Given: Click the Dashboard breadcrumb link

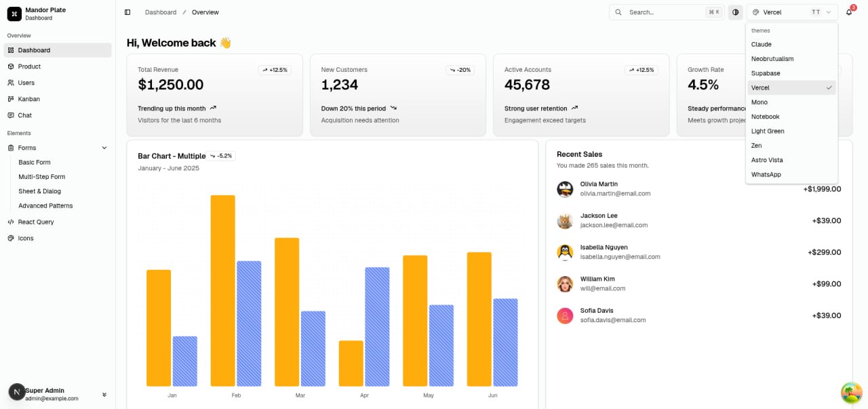Looking at the screenshot, I should pyautogui.click(x=161, y=12).
